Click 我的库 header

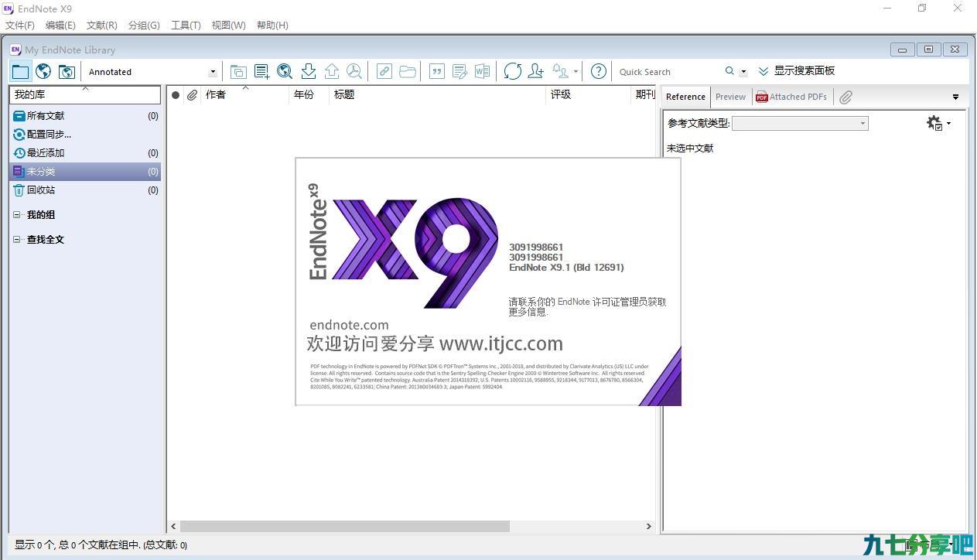[x=85, y=95]
